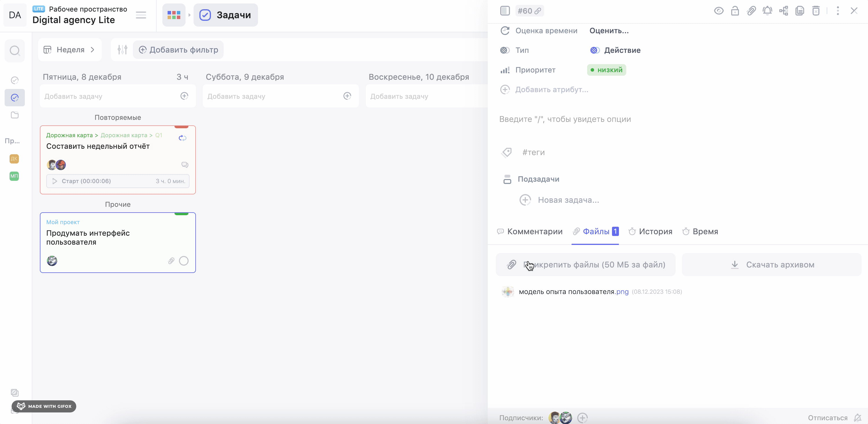
Task: Expand the Неделя view selector
Action: [x=70, y=50]
